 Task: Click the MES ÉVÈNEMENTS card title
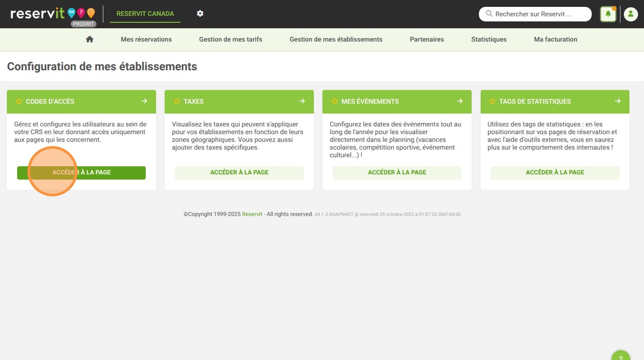[370, 102]
